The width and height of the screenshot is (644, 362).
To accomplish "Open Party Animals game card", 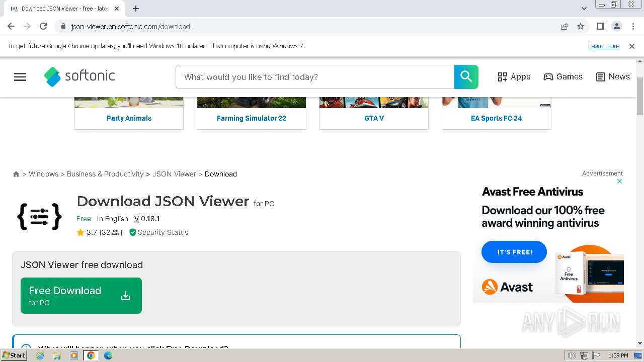I will (x=129, y=113).
